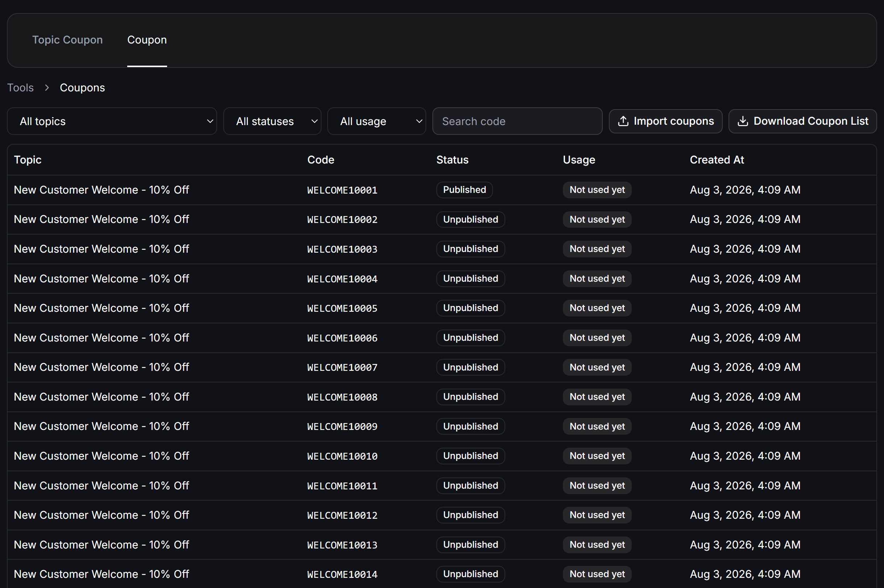Click the topic name in the WELCOME10012 row
This screenshot has height=588, width=884.
coord(101,515)
